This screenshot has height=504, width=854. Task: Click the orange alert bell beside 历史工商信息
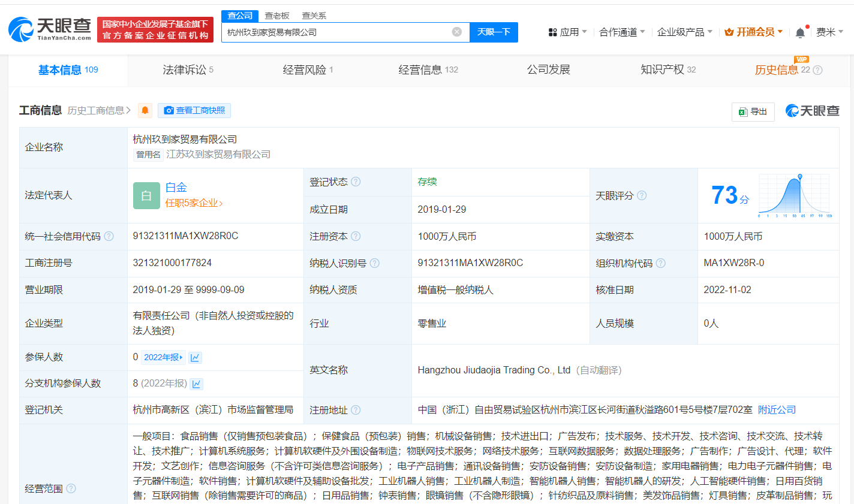[x=145, y=110]
